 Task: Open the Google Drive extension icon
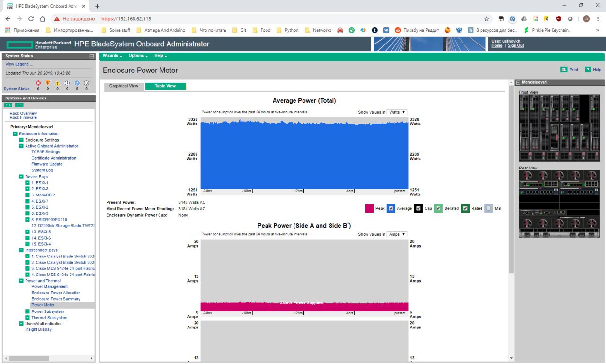(524, 19)
